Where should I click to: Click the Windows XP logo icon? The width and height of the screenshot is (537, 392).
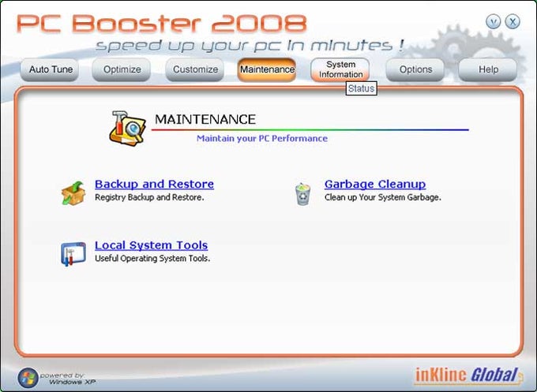click(28, 378)
